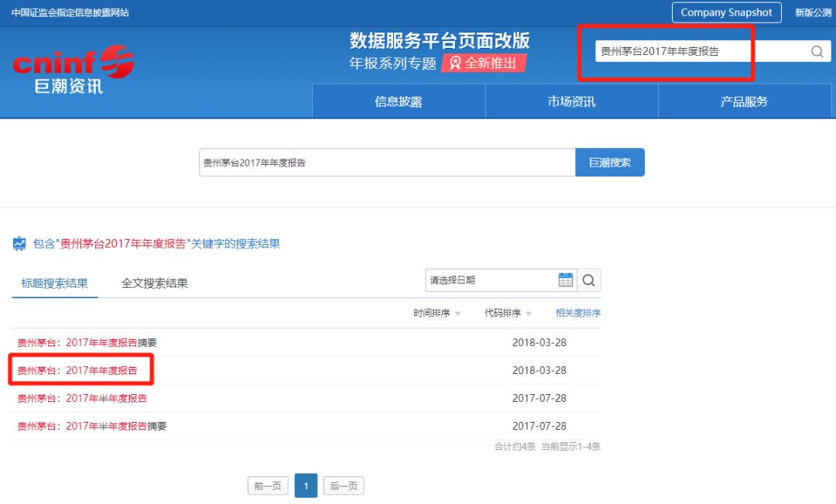
Task: Select the 标题搜索结果 tab
Action: (54, 283)
